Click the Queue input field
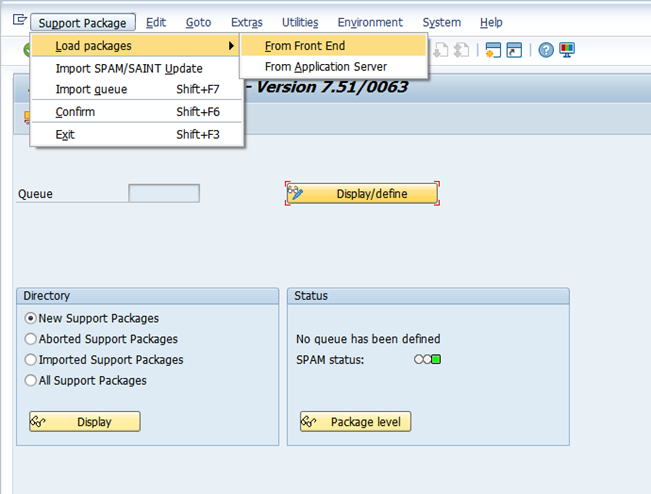Screen dimensions: 651x494 click(164, 193)
